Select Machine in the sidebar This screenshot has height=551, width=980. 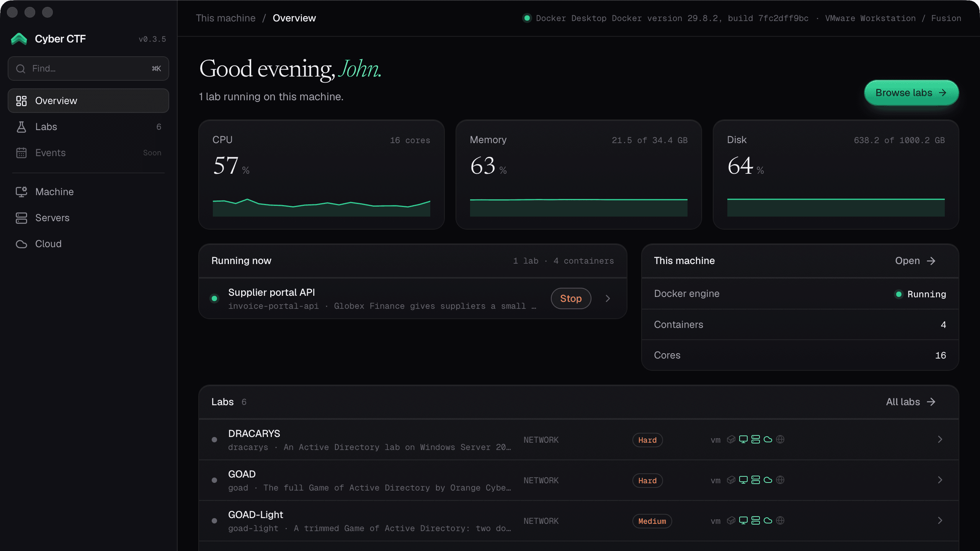(88, 192)
